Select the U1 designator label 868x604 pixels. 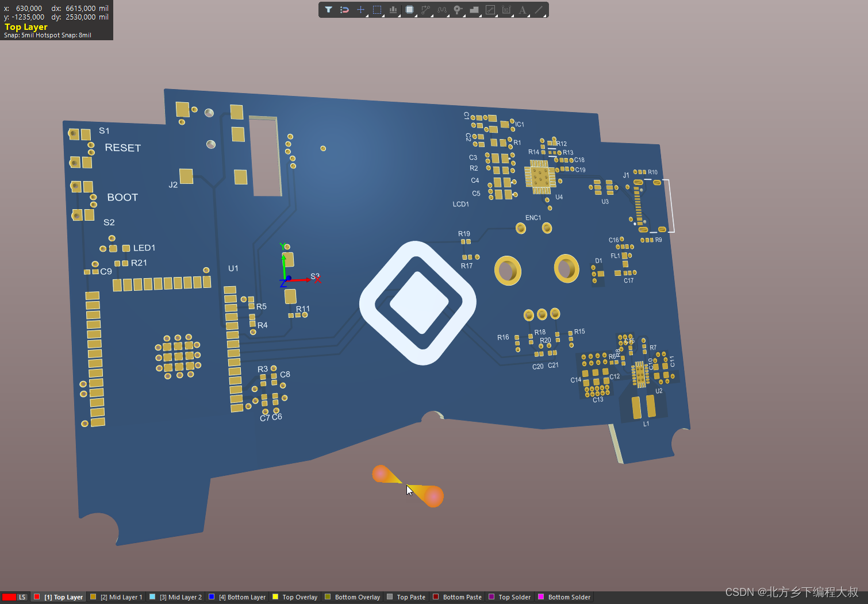(x=233, y=268)
